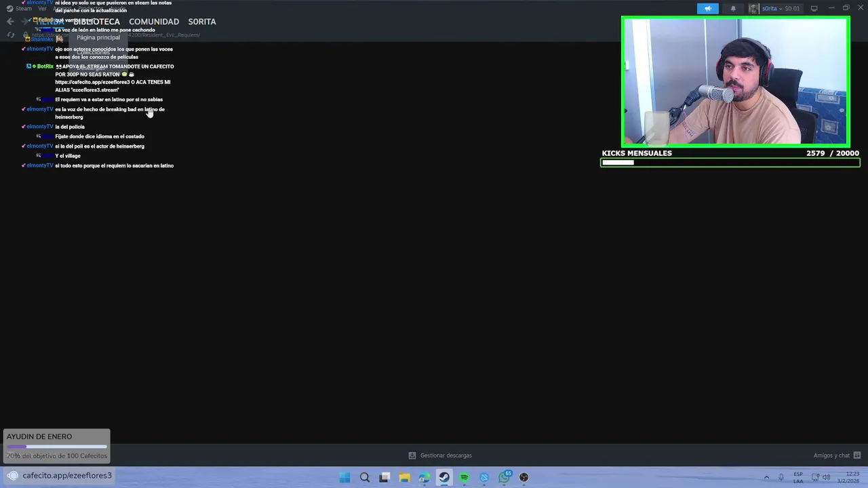The image size is (868, 488).
Task: Click the webcam overlay video
Action: coord(736,82)
